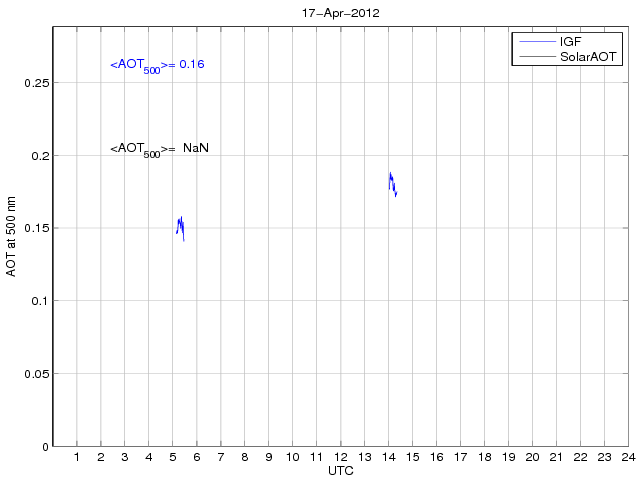The height and width of the screenshot is (480, 640).
Task: Click x-axis tick label 13
Action: click(364, 457)
